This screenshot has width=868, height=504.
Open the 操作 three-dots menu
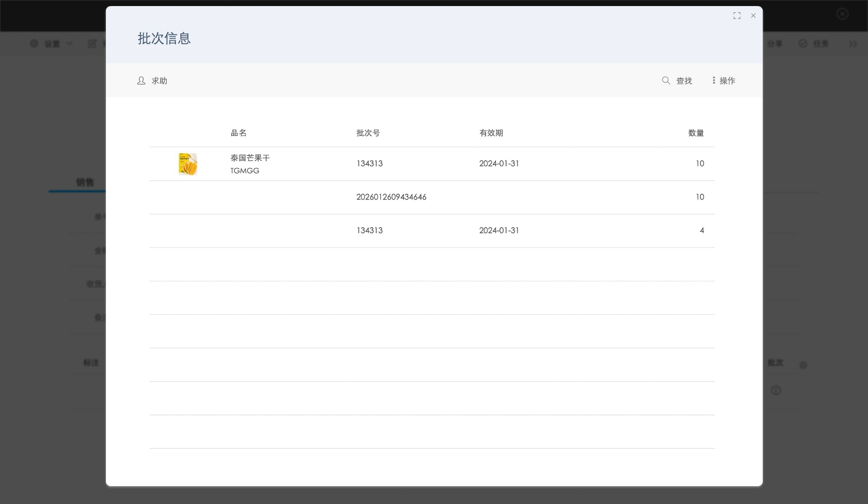click(x=714, y=81)
